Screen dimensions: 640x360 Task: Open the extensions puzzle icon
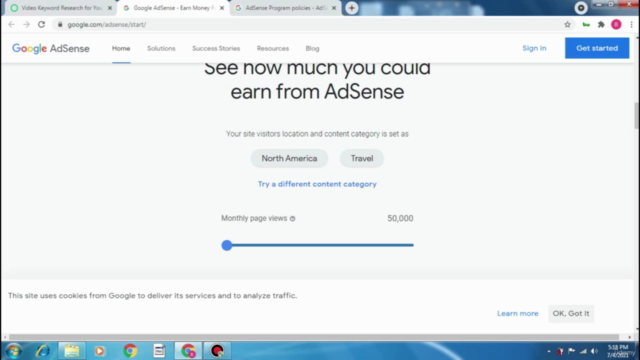pos(601,24)
